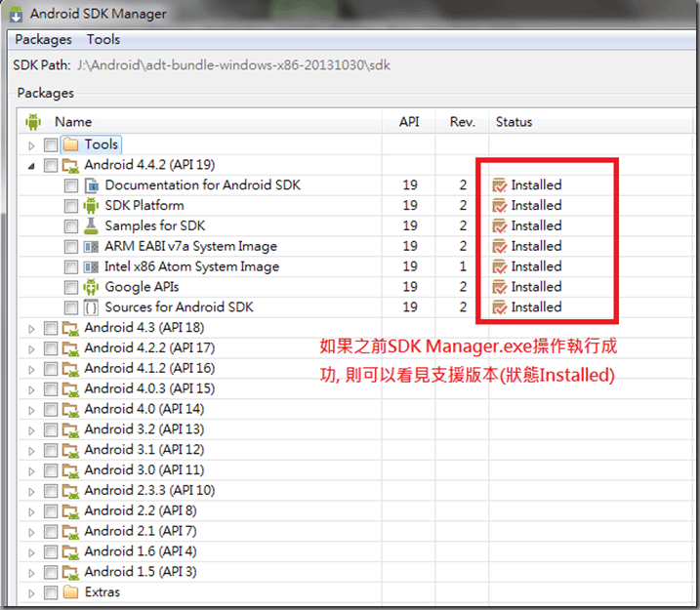Select the Android 2.3.3 (API 10) row text
Viewport: 700px width, 610px height.
tap(149, 490)
